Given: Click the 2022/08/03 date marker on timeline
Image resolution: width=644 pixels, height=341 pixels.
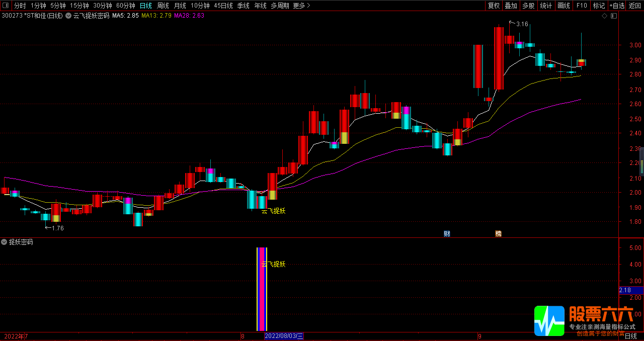Looking at the screenshot, I should (x=284, y=336).
